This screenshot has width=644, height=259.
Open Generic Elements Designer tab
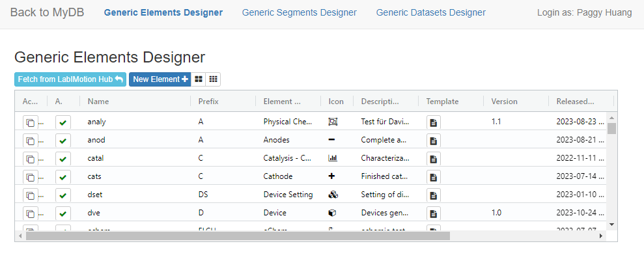point(163,13)
